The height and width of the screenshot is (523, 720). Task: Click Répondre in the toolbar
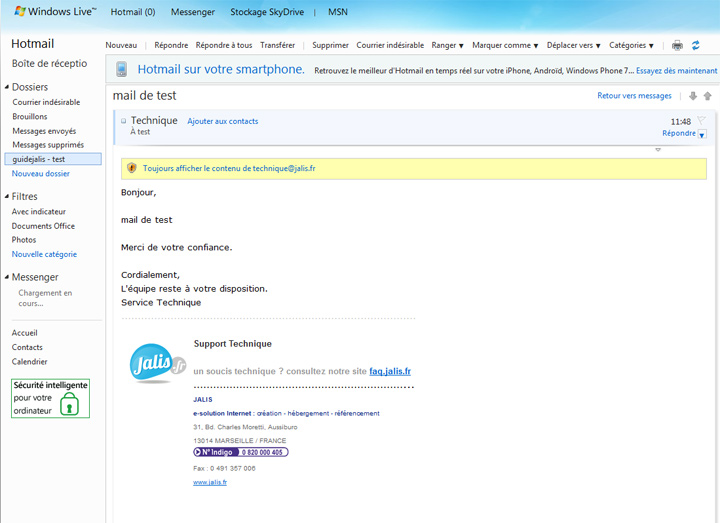(171, 45)
